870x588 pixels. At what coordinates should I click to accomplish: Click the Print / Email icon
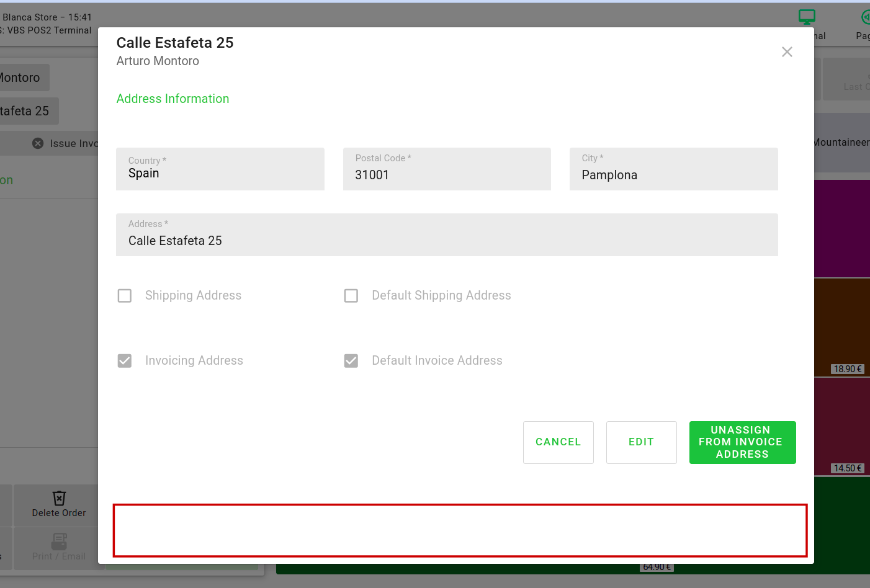pos(59,541)
